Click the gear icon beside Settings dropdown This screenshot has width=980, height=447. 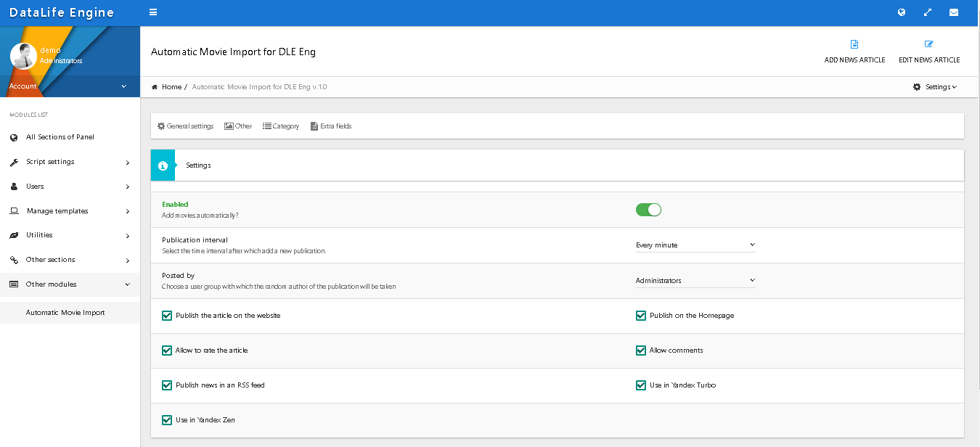(x=917, y=86)
